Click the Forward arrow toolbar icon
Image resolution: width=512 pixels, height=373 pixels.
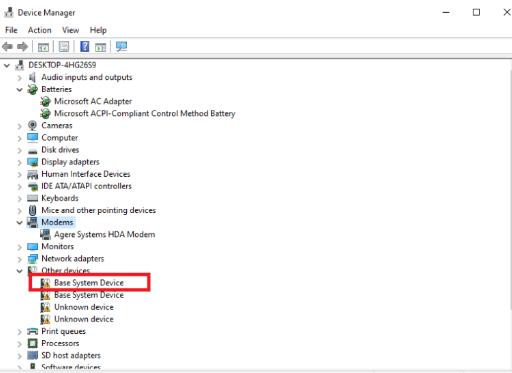(22, 46)
